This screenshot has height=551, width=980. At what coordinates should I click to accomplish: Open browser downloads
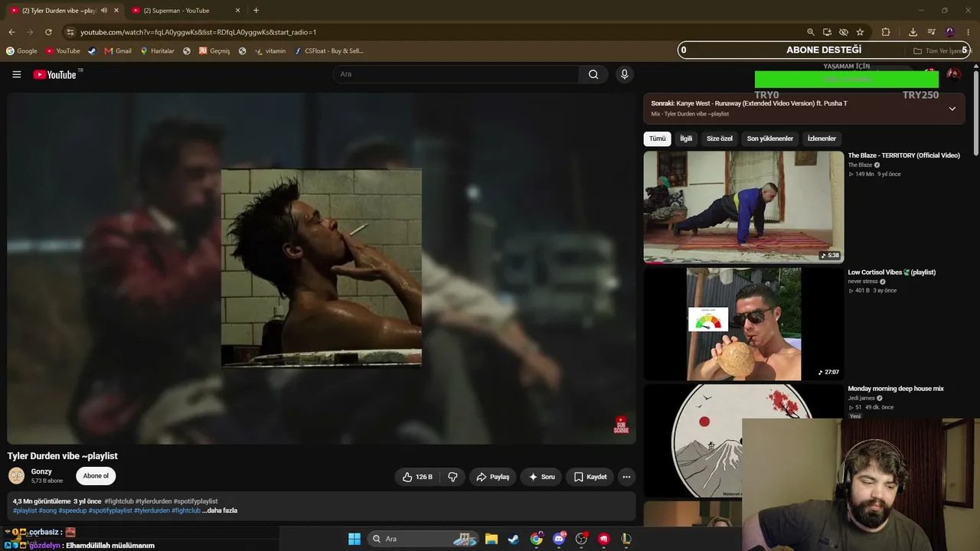[x=913, y=32]
